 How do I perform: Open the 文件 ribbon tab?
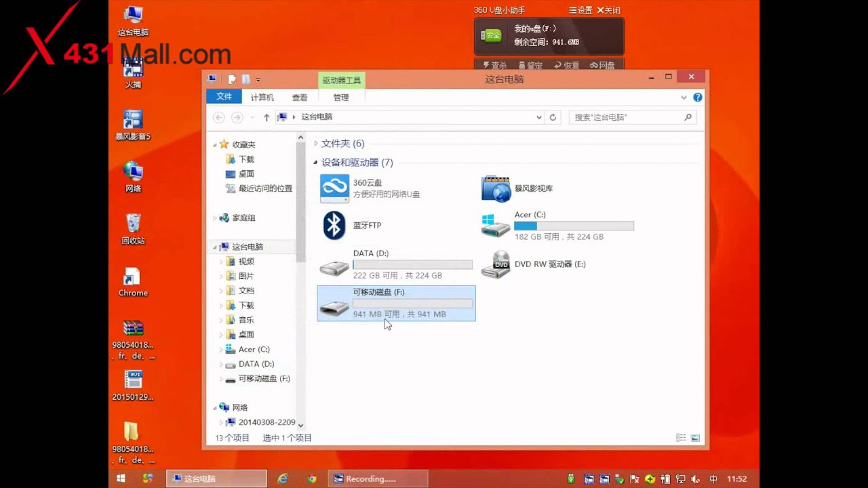tap(224, 97)
